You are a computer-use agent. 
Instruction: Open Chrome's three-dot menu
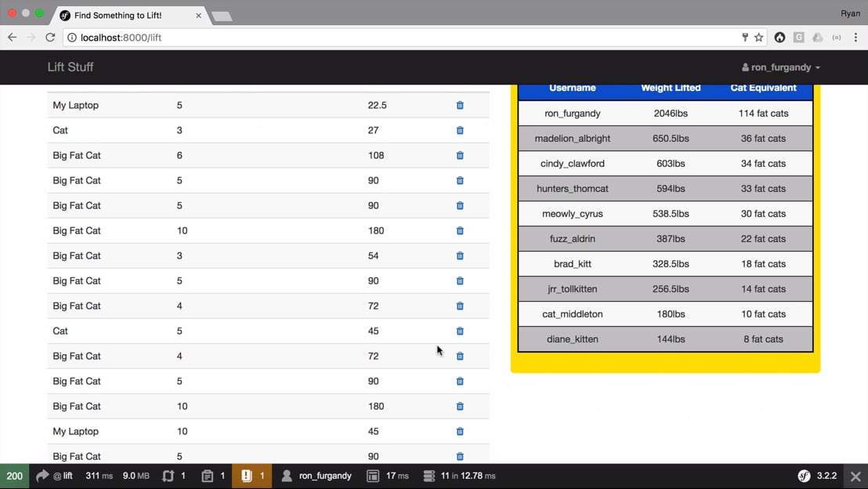tap(855, 37)
